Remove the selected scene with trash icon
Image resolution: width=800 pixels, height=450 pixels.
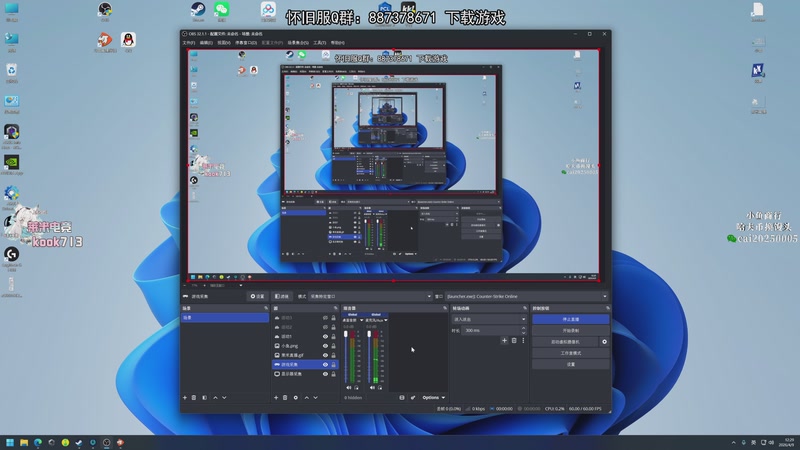194,397
